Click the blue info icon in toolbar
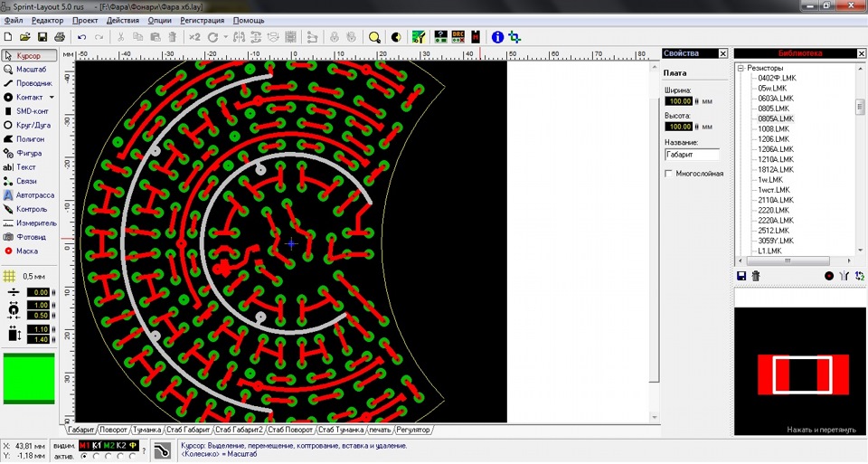 [x=496, y=37]
